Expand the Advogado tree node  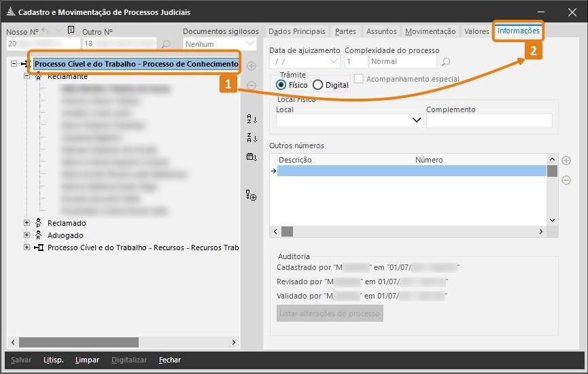point(27,235)
